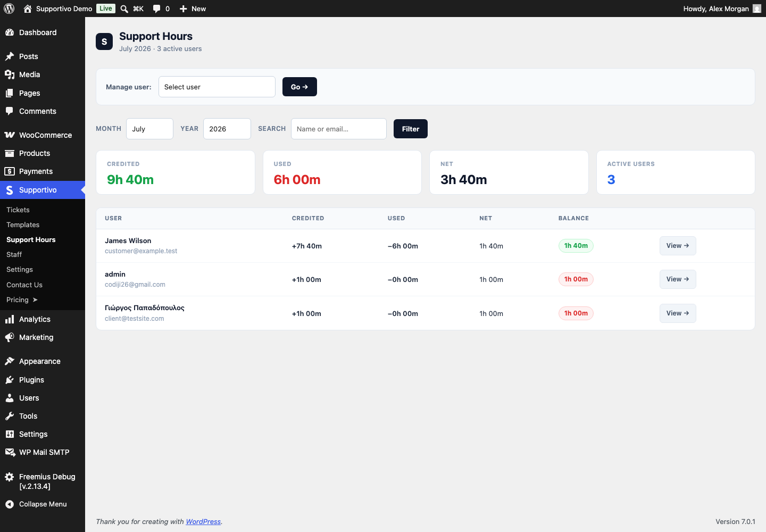Viewport: 766px width, 532px height.
Task: Click the Pages icon in sidebar
Action: tap(10, 93)
